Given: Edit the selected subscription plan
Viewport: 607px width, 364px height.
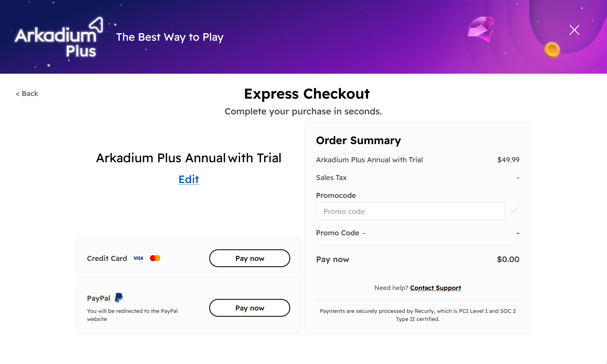Looking at the screenshot, I should coord(189,179).
